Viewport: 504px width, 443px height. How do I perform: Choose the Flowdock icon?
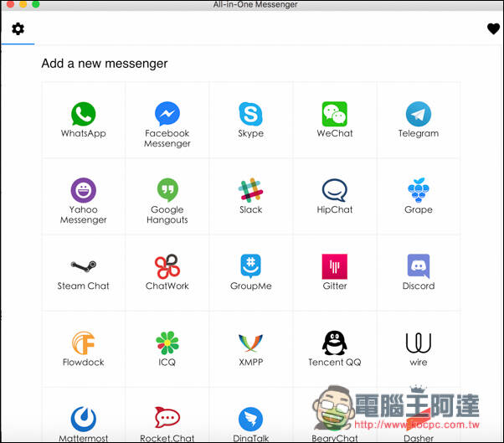(83, 343)
